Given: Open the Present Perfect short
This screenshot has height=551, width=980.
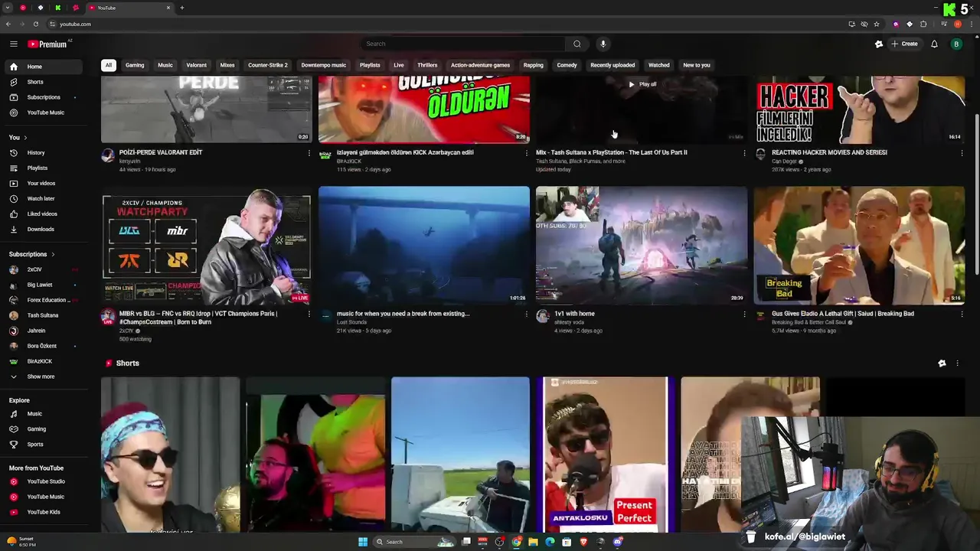Looking at the screenshot, I should coord(605,455).
